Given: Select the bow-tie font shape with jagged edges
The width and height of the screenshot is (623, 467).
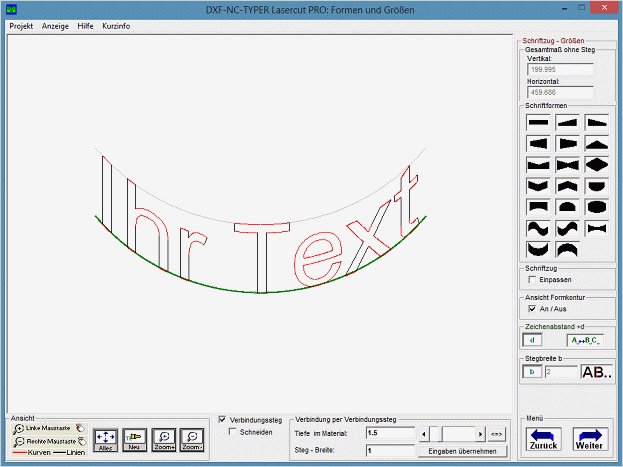Looking at the screenshot, I should click(567, 165).
